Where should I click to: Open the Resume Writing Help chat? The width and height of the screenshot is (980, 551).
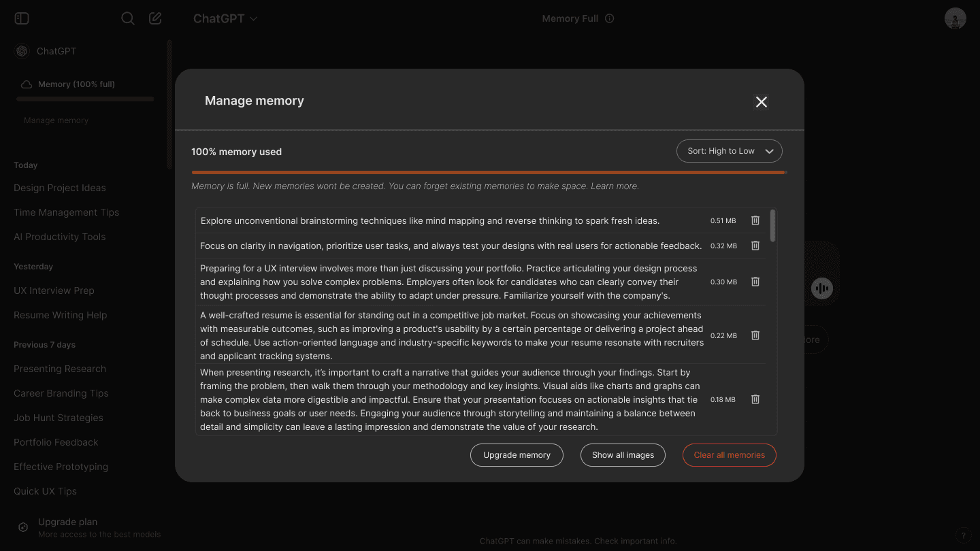(x=60, y=315)
